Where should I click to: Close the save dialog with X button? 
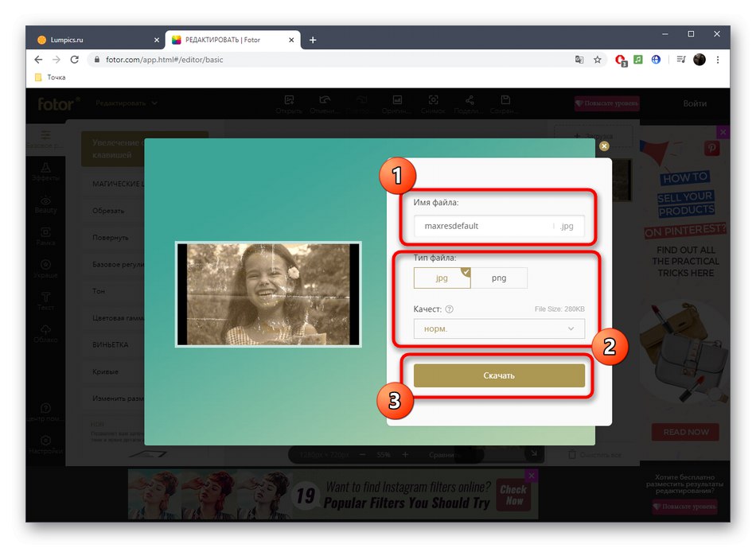click(x=604, y=146)
